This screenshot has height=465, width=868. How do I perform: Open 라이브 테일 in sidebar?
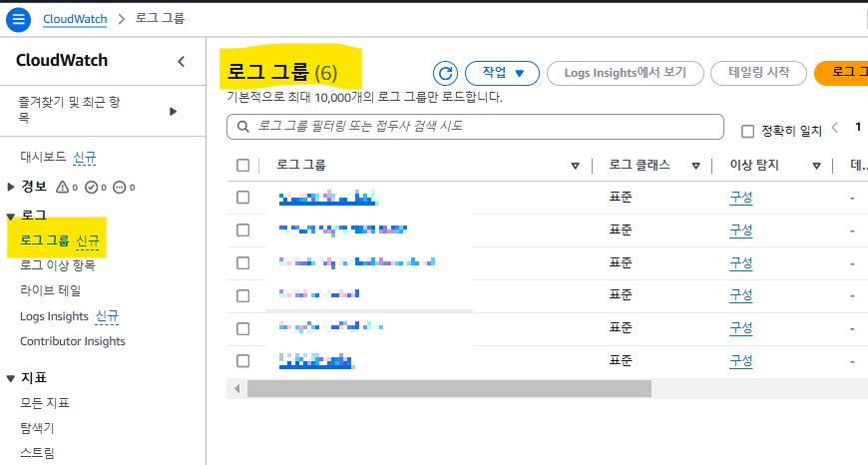pyautogui.click(x=50, y=290)
